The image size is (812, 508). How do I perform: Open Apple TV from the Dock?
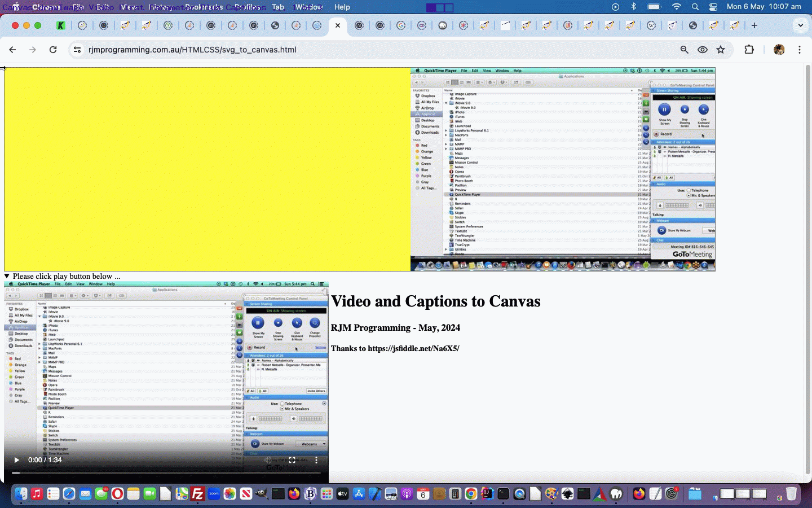(342, 494)
